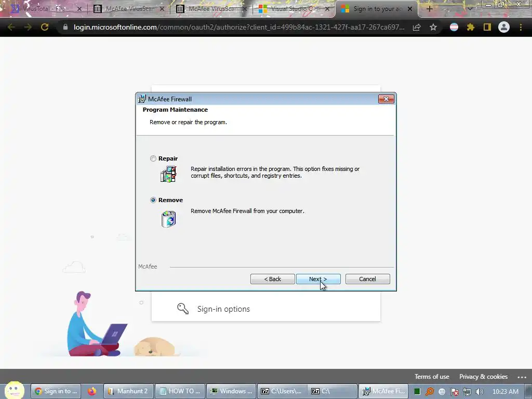This screenshot has height=399, width=532.
Task: Go back using the browser back arrow
Action: [x=11, y=27]
